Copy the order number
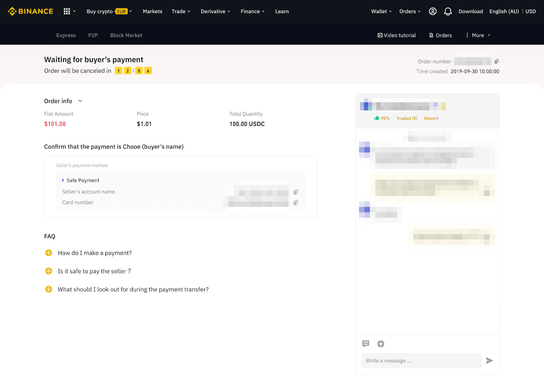Image resolution: width=544 pixels, height=392 pixels. pos(496,61)
